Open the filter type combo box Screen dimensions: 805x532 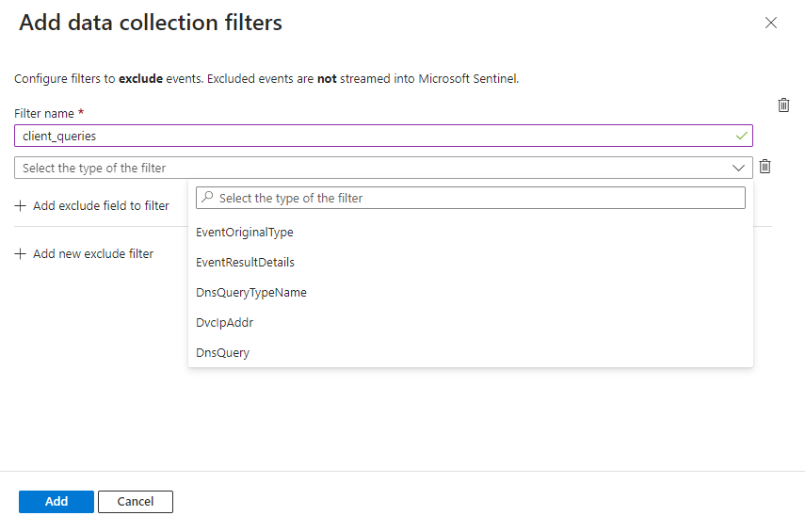tap(377, 168)
